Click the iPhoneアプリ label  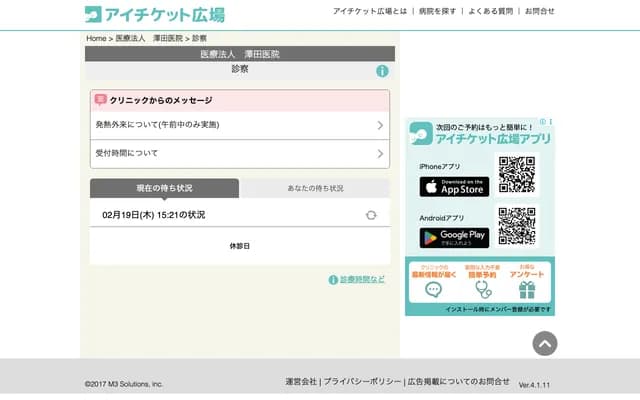point(440,167)
